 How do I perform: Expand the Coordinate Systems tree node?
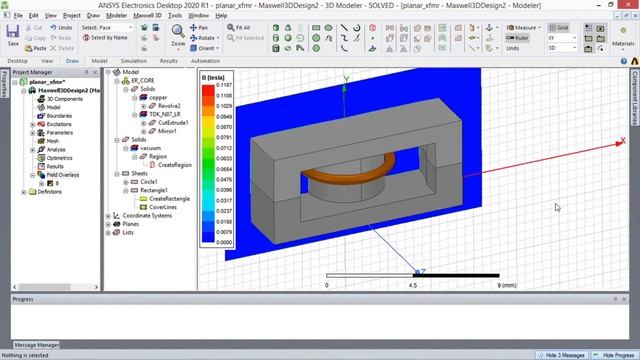click(108, 216)
